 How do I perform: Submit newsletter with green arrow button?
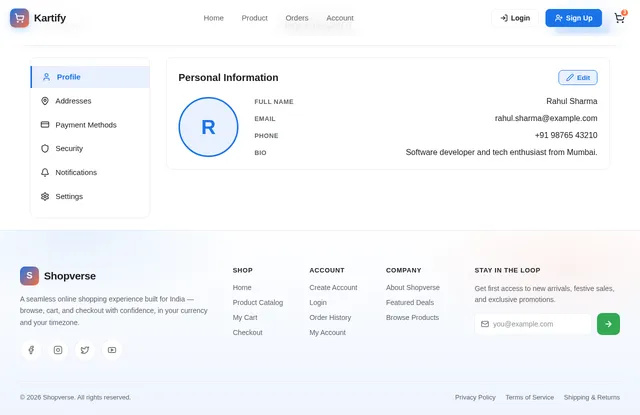(x=608, y=324)
